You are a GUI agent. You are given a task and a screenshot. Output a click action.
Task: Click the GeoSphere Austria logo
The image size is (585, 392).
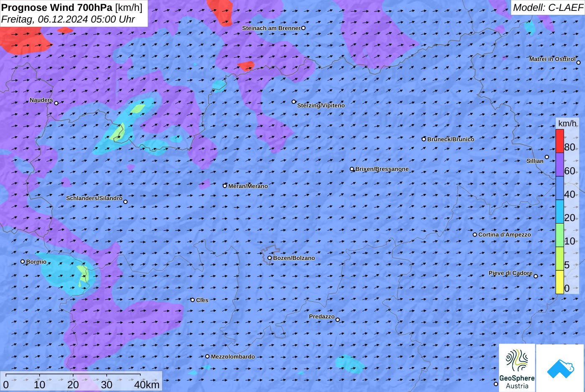click(x=517, y=368)
